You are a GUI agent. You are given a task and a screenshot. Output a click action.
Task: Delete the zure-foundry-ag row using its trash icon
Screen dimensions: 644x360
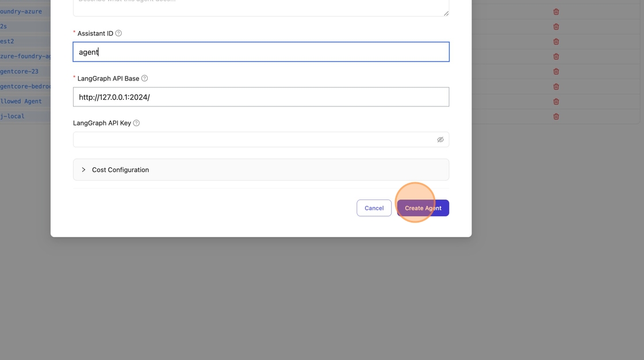coord(556,56)
